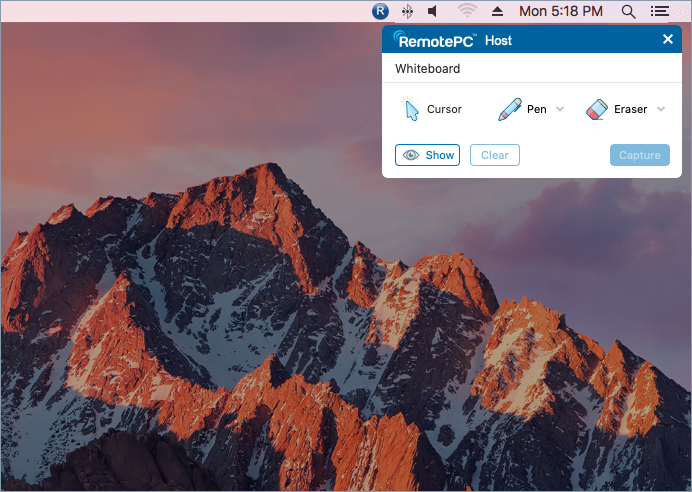Open the Wi-Fi status icon
Viewport: 692px width, 492px height.
467,12
